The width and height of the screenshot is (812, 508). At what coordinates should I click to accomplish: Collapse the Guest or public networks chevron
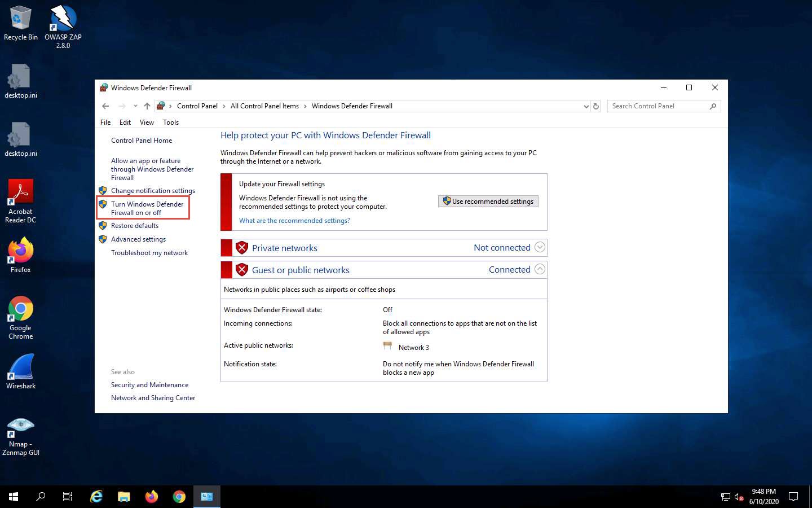click(540, 269)
